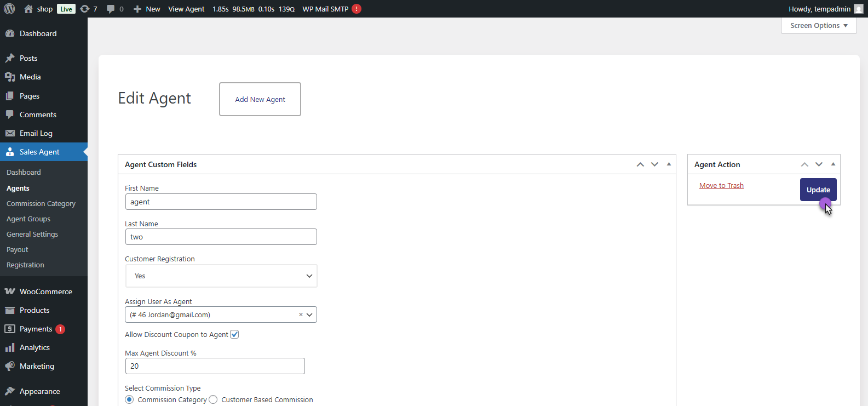Image resolution: width=868 pixels, height=406 pixels.
Task: Expand the Assign User As Agent dropdown
Action: pos(309,314)
